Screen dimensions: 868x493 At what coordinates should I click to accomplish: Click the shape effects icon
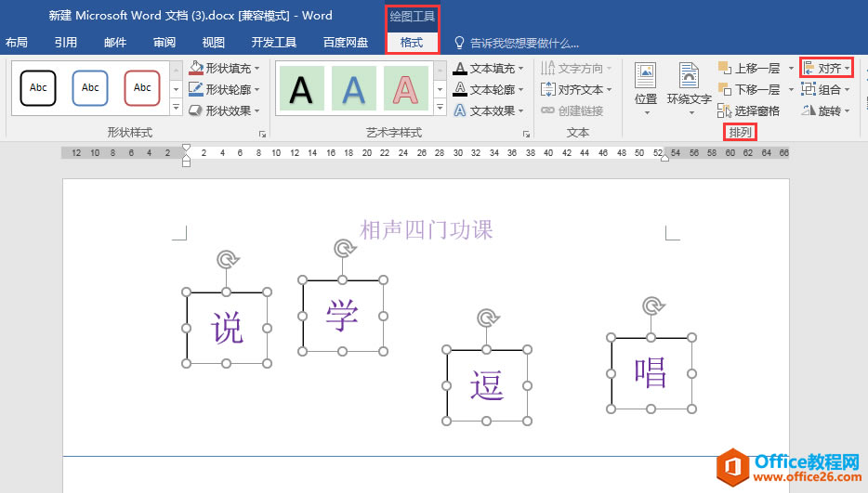click(196, 110)
